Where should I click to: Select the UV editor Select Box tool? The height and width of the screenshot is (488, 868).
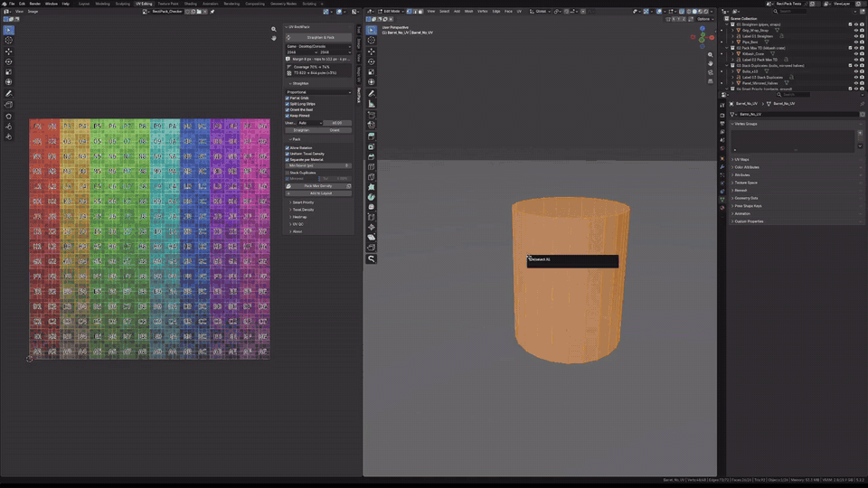tap(8, 30)
